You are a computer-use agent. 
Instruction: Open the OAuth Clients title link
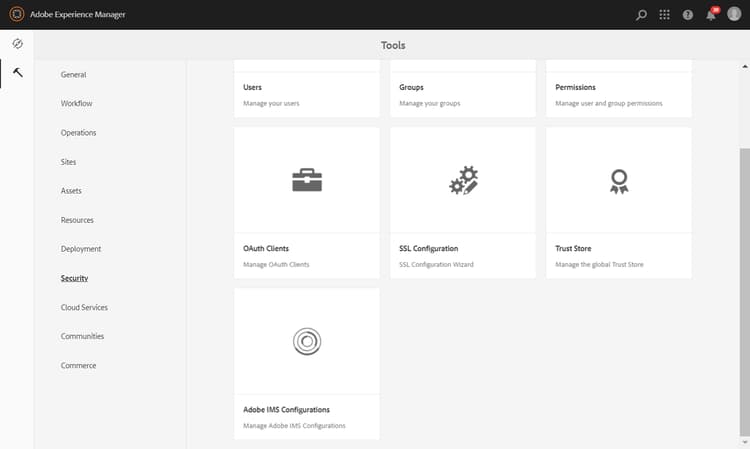click(266, 249)
